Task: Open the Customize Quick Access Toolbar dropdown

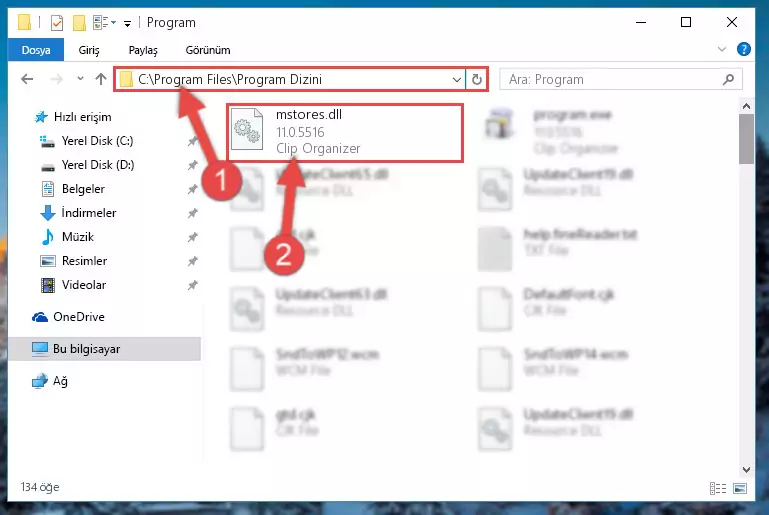Action: pos(128,23)
